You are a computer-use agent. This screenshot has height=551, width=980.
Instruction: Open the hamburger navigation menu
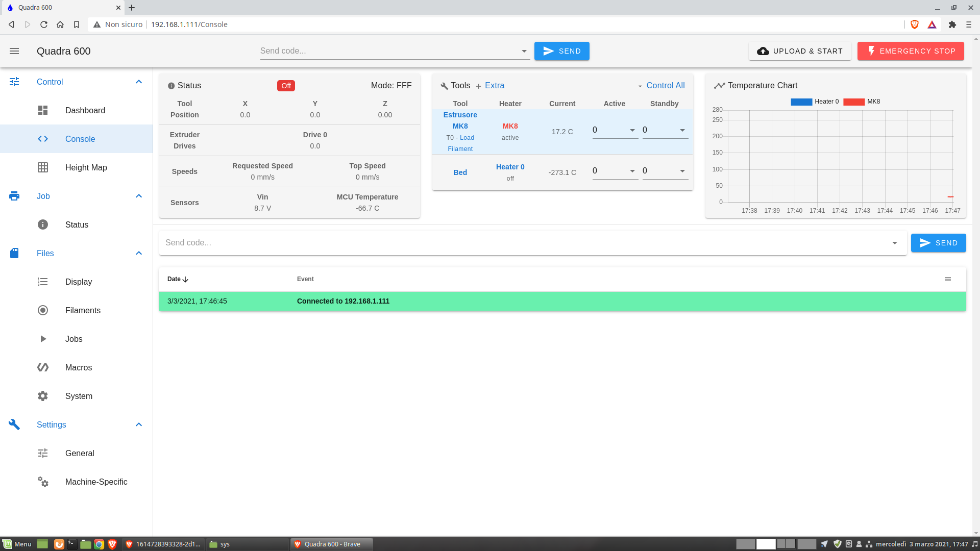tap(14, 51)
